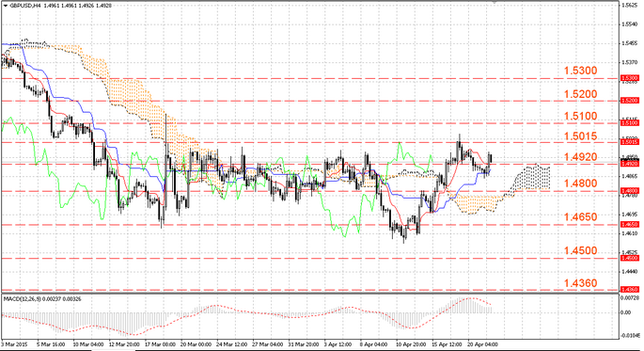Click the red 1.4360 tag on price axis
Screen dimensions: 644x351
(x=630, y=289)
